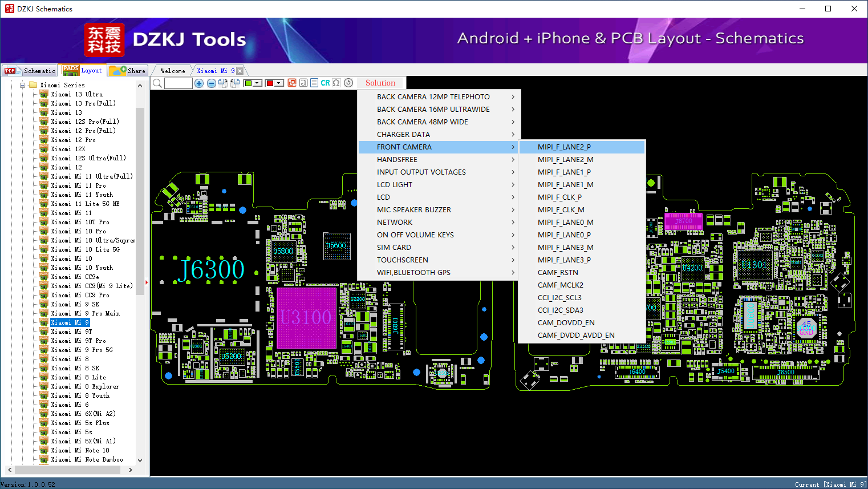Open the Share tab
The width and height of the screenshot is (868, 489).
[128, 71]
